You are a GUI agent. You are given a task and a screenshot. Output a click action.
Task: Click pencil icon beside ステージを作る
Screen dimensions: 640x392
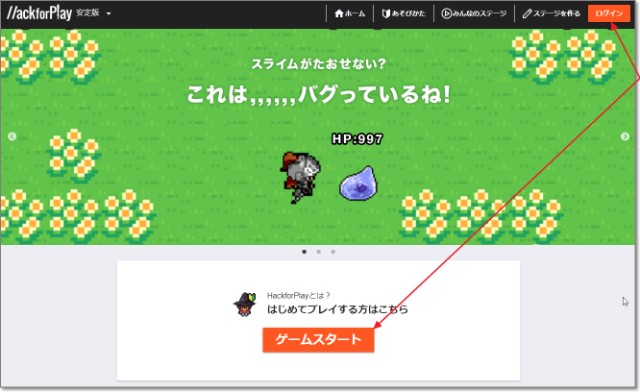(x=527, y=14)
